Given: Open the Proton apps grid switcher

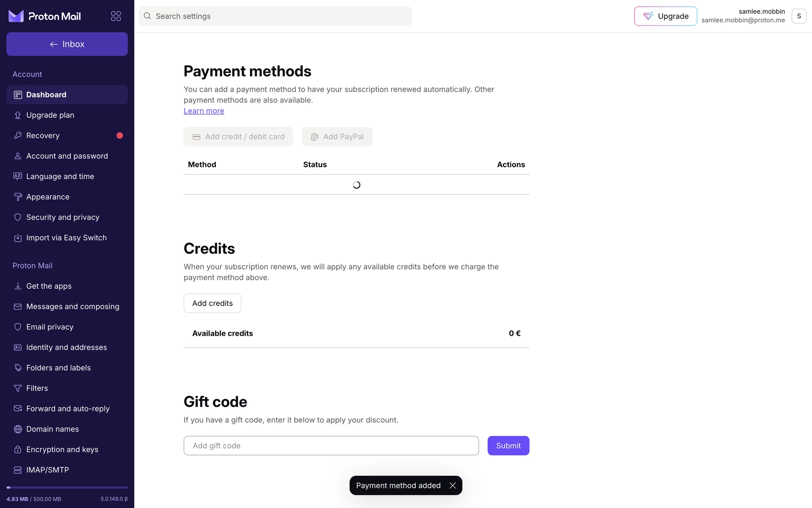Looking at the screenshot, I should [x=116, y=16].
